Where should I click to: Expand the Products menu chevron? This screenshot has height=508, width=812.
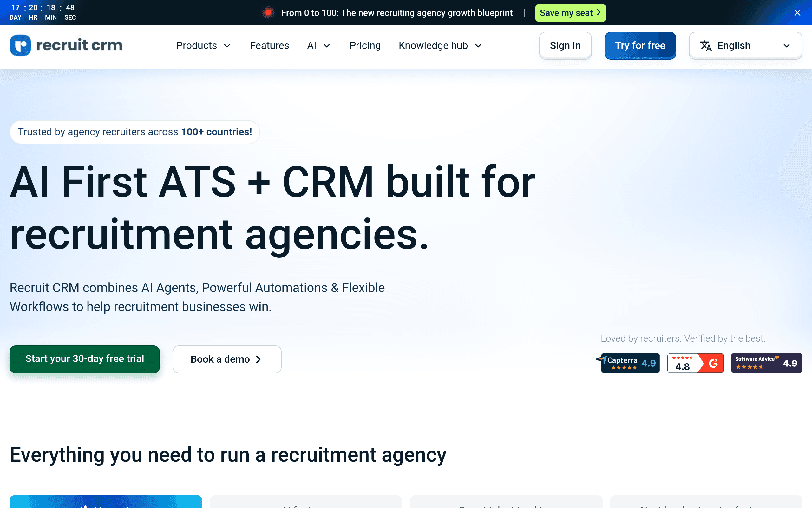point(227,46)
